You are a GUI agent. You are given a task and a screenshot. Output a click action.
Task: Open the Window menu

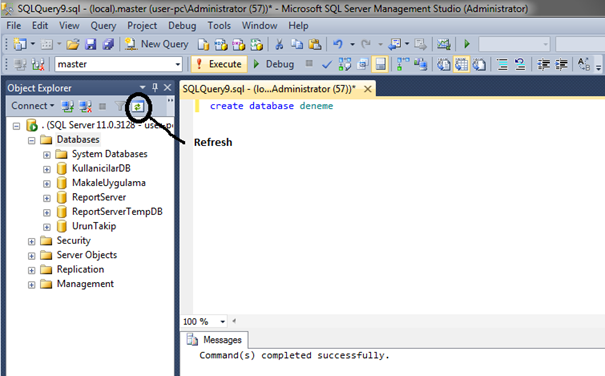259,25
